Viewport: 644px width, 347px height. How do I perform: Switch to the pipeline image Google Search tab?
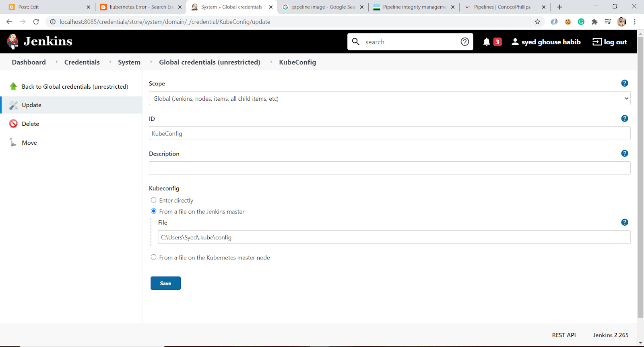tap(323, 7)
